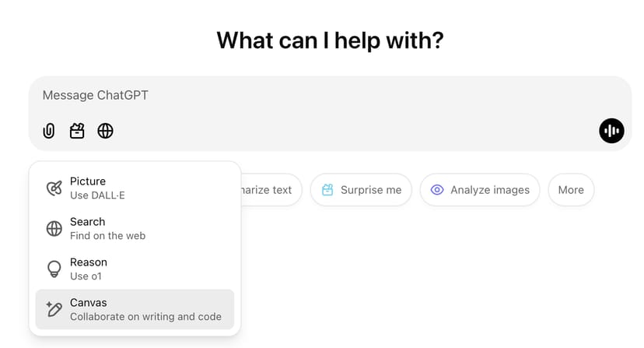Screen dimensions: 644x348
Task: Click the "What can I help with?" heading
Action: tap(330, 40)
